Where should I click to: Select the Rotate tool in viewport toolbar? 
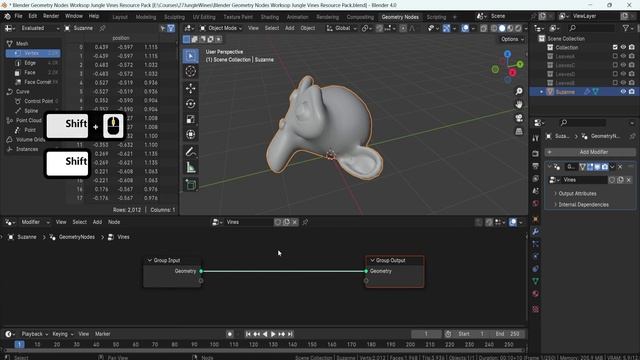click(190, 104)
